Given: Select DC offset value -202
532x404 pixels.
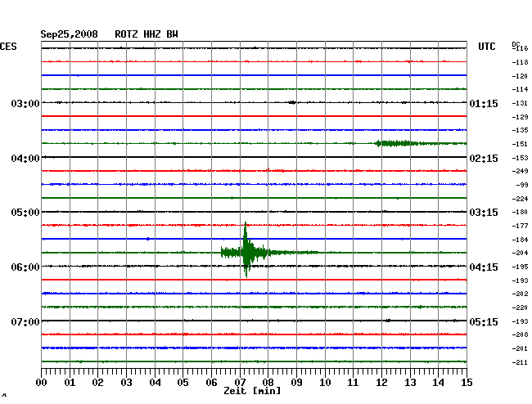Looking at the screenshot, I should coord(520,294).
